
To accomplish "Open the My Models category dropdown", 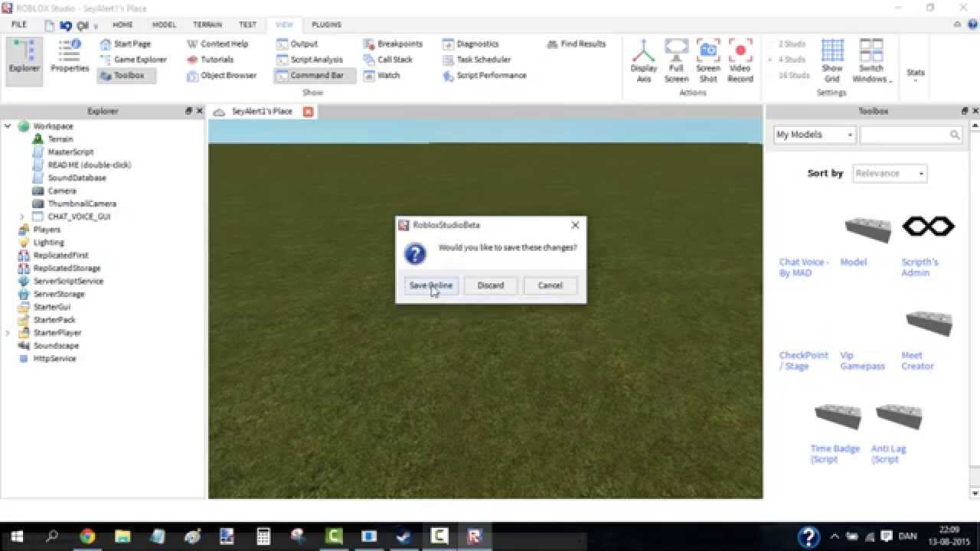I will [814, 135].
